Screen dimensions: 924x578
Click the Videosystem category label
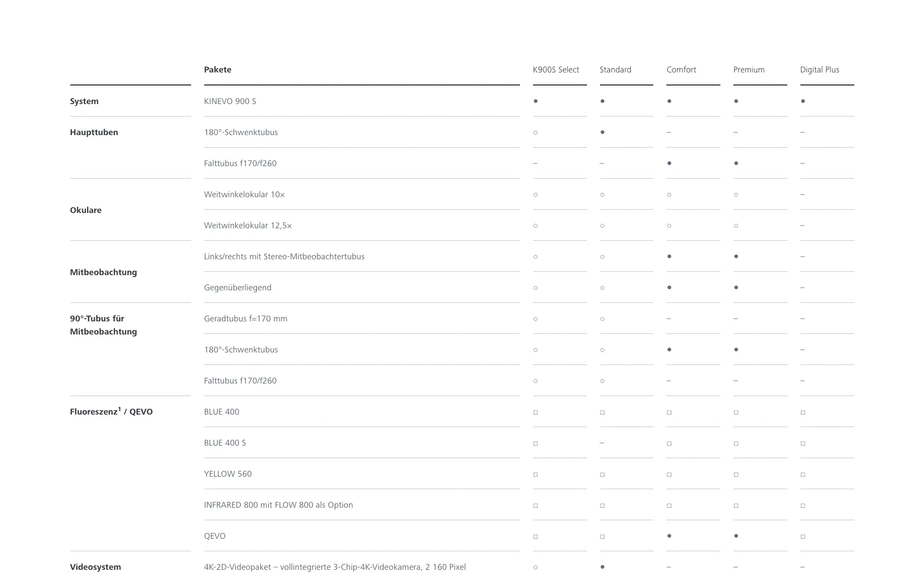(95, 567)
